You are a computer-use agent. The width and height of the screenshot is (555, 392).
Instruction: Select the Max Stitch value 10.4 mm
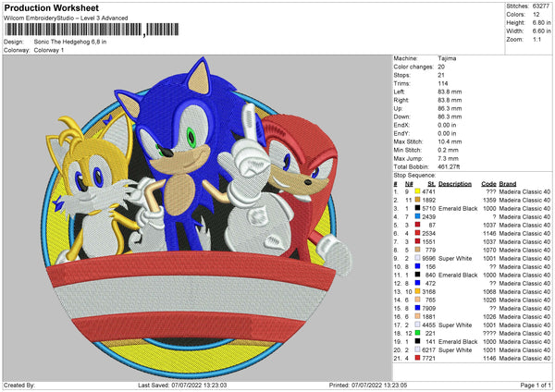(450, 141)
